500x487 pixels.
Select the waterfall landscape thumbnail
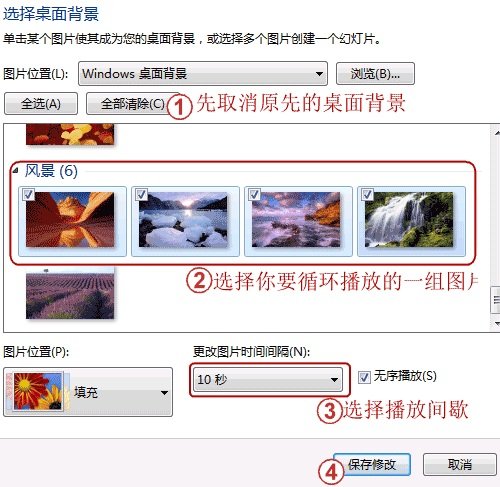(409, 220)
